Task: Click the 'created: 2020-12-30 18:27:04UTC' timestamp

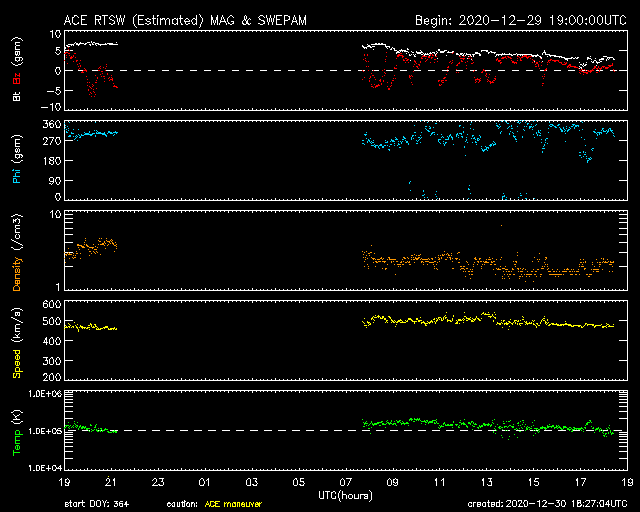Action: coord(547,504)
